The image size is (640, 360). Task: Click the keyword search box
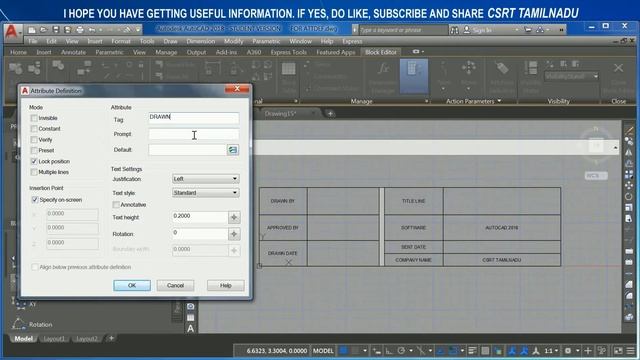tap(402, 30)
